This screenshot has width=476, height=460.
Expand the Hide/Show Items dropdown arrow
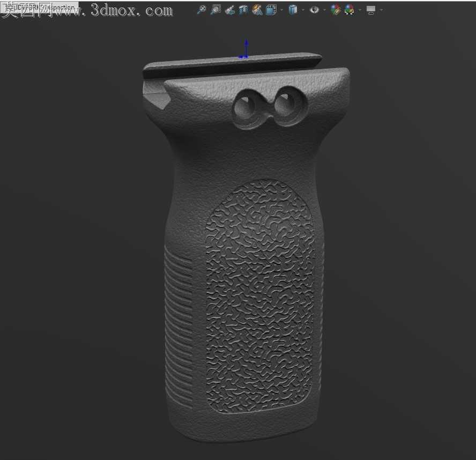[324, 10]
